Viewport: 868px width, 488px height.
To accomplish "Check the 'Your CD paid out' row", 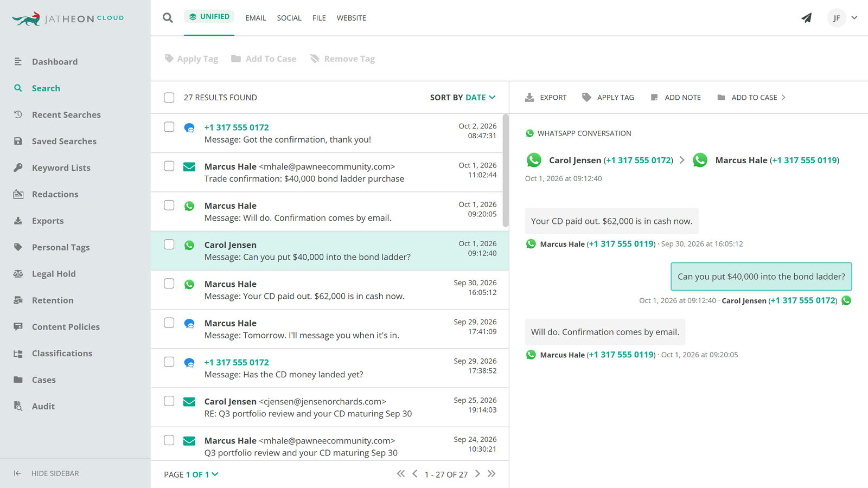I will [x=169, y=284].
